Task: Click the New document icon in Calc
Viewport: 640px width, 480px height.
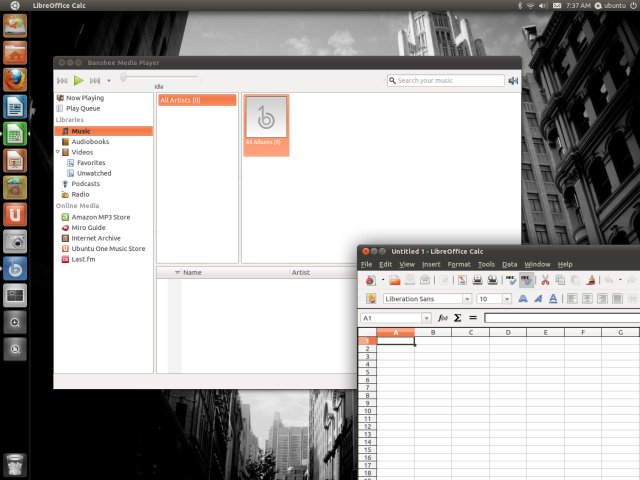Action: [371, 280]
